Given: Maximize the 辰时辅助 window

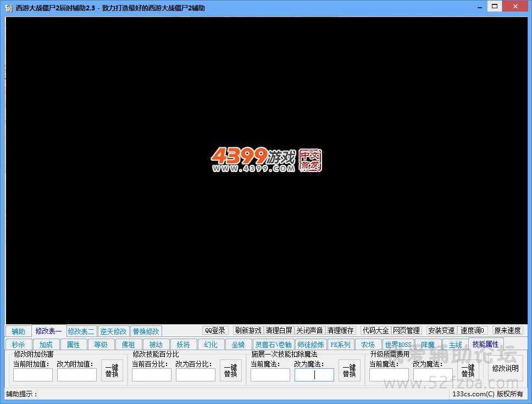Looking at the screenshot, I should (494, 6).
